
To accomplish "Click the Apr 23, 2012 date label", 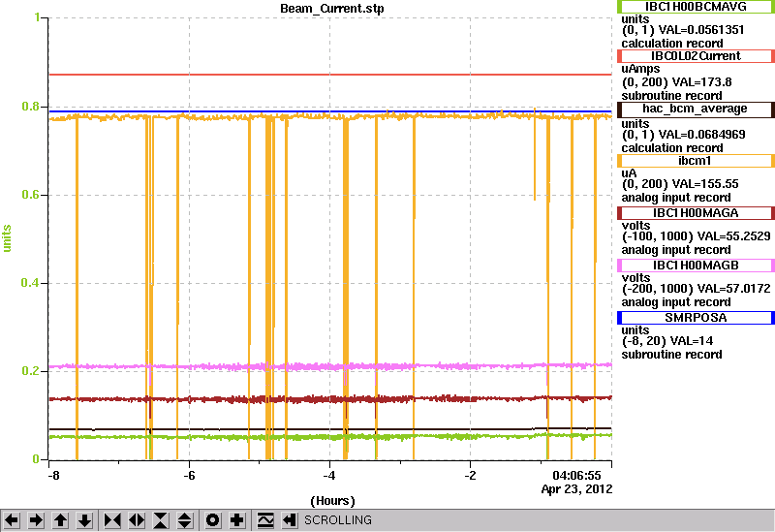I will (x=576, y=489).
